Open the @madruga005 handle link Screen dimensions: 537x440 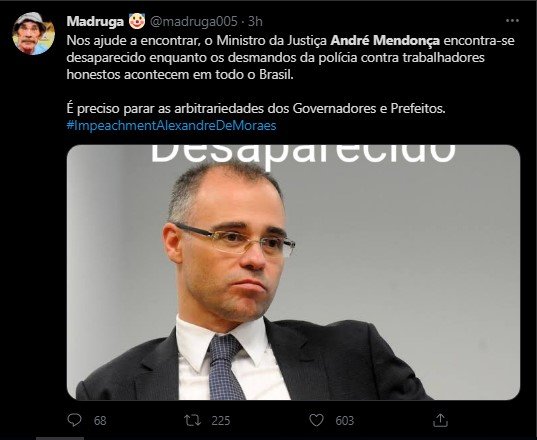coord(193,22)
